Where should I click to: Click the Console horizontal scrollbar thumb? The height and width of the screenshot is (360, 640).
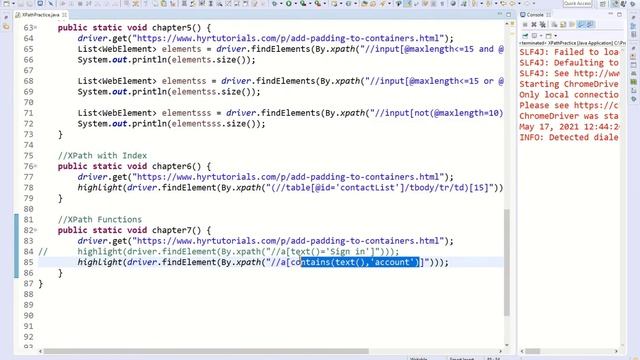(x=533, y=351)
